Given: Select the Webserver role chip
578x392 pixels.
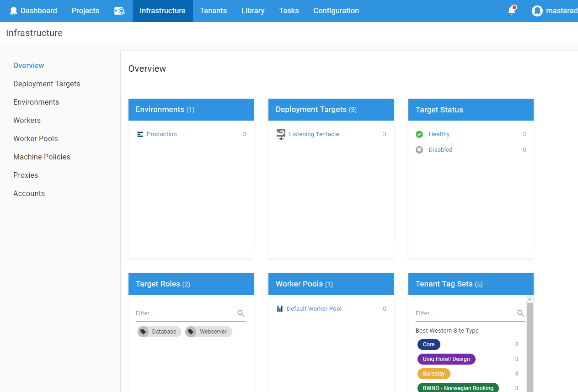Looking at the screenshot, I should coord(209,332).
